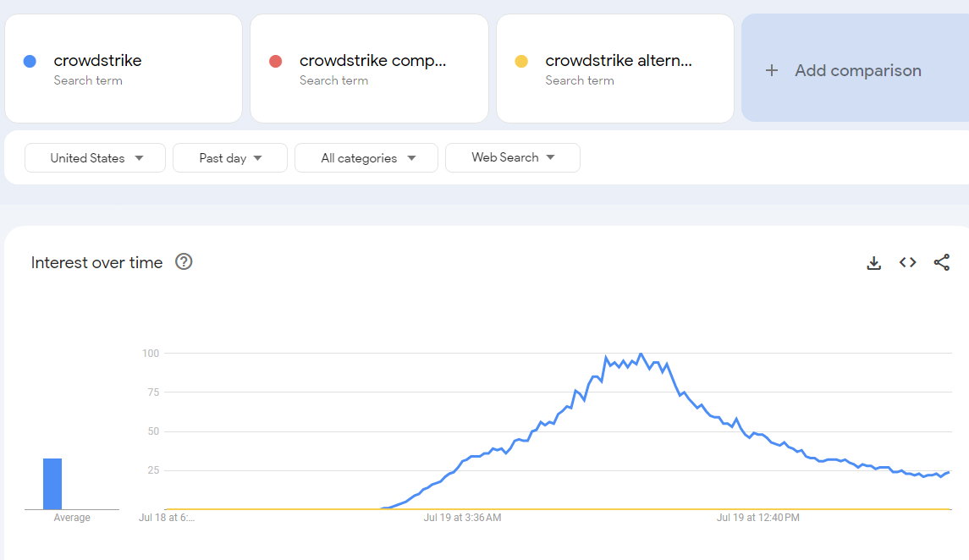The image size is (969, 560).
Task: Open the embed code for the chart
Action: click(907, 262)
